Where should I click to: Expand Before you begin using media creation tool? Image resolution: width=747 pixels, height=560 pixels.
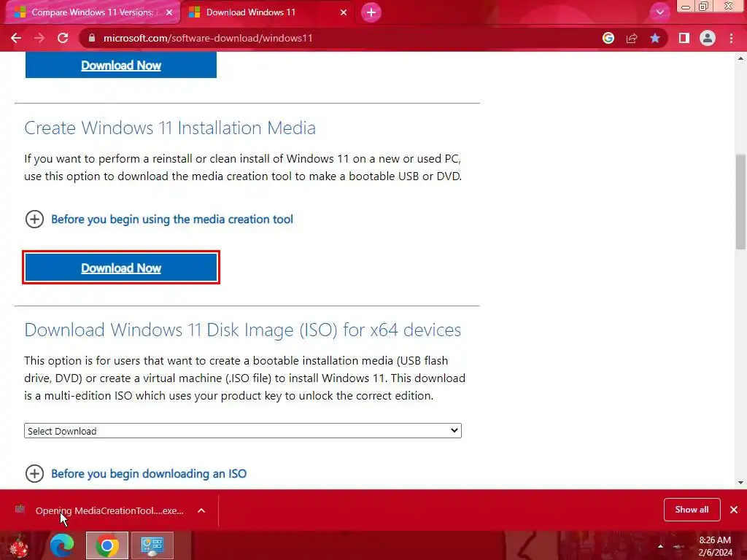172,219
